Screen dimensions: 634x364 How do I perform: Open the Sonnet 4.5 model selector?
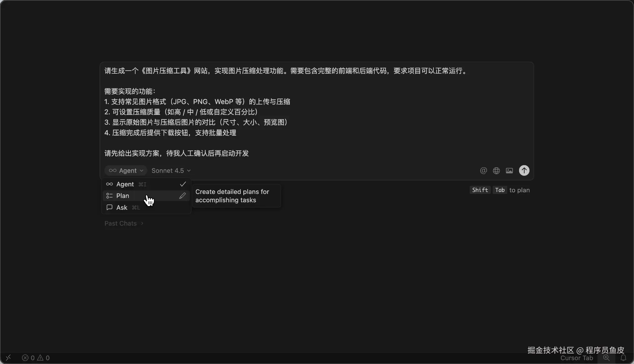coord(171,170)
